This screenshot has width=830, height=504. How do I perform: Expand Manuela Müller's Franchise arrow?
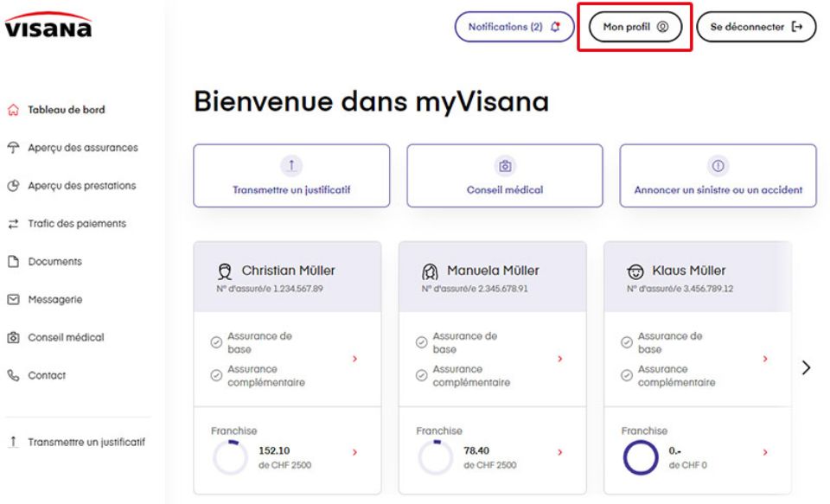560,452
